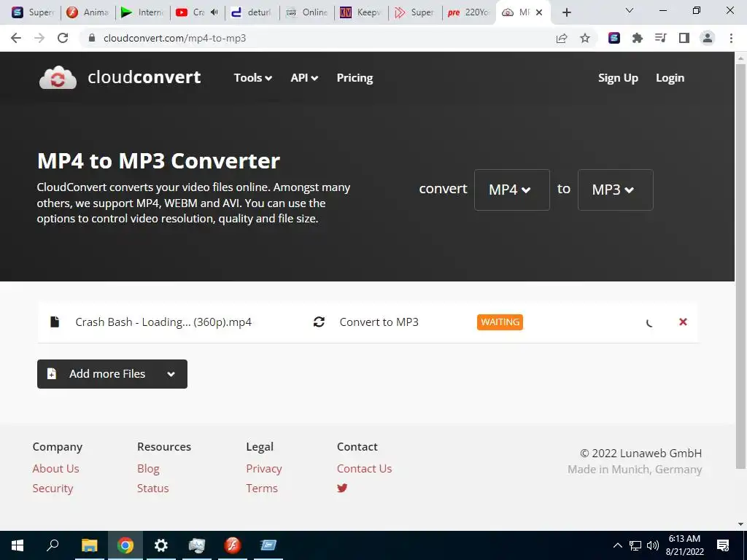747x560 pixels.
Task: Click the taskbar clock showing 6:13 AM
Action: tap(684, 545)
